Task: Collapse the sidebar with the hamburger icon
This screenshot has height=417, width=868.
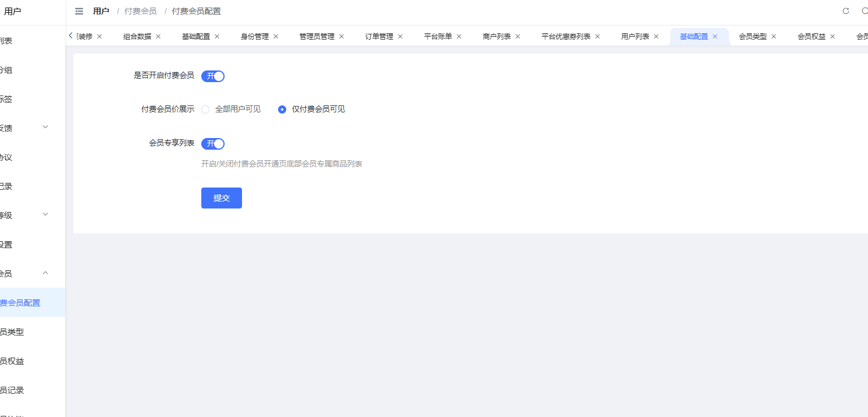Action: point(79,11)
